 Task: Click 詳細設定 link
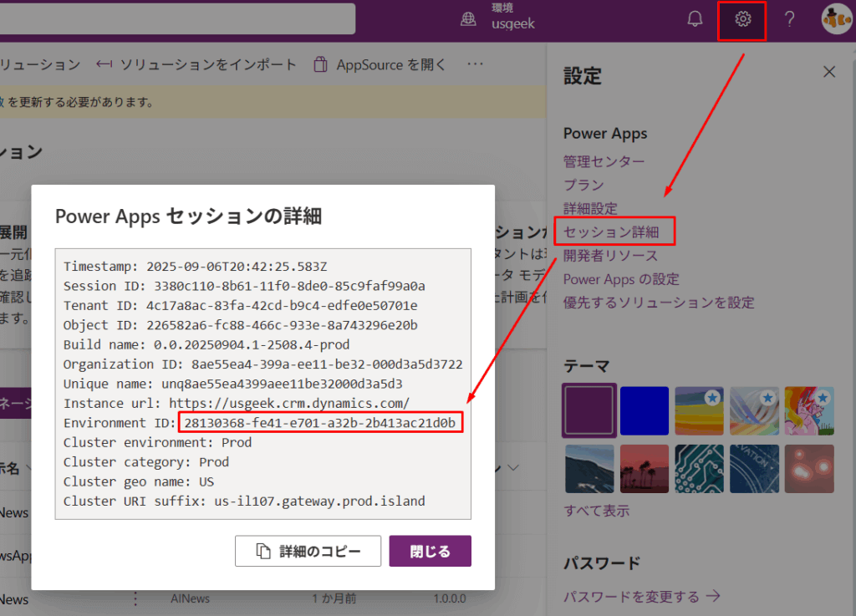coord(590,208)
